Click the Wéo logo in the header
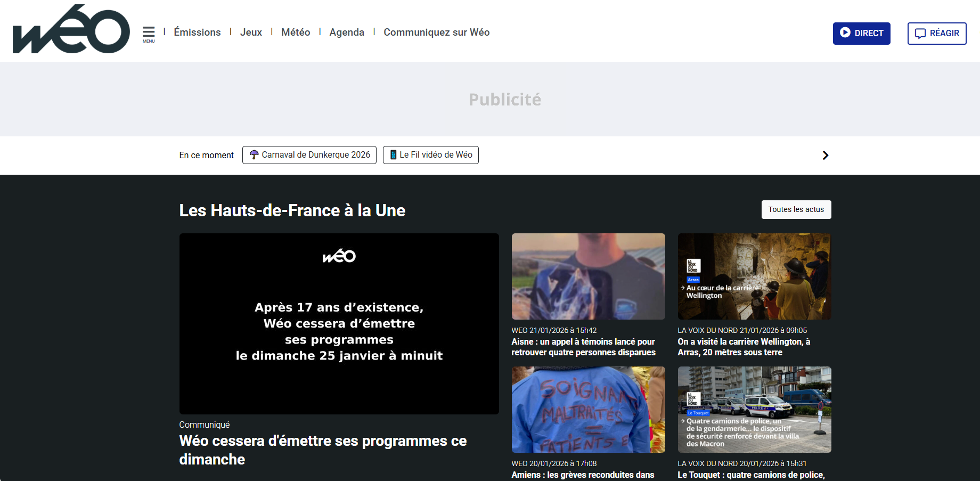The height and width of the screenshot is (481, 980). tap(71, 30)
